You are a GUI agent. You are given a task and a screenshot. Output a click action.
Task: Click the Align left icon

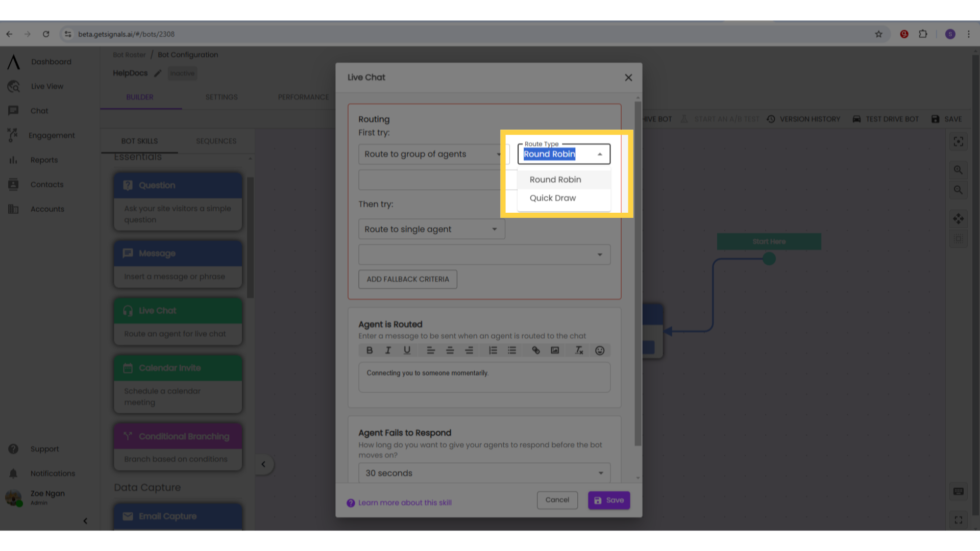pos(431,350)
